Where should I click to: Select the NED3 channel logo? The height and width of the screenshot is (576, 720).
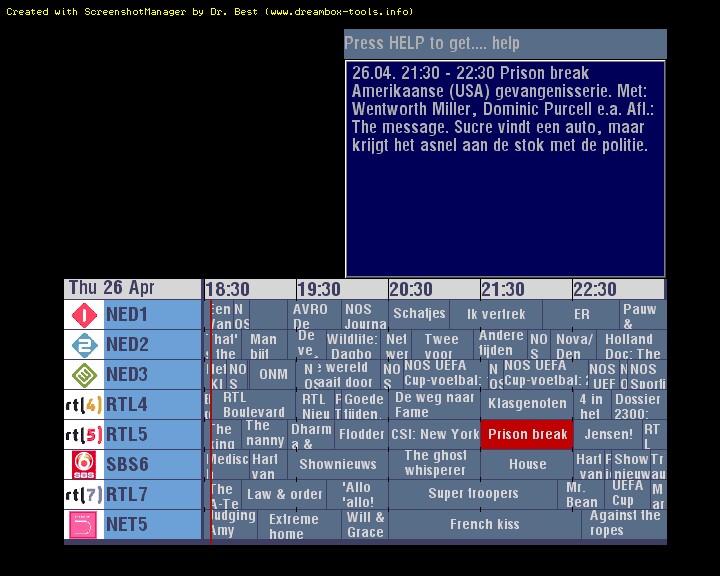(x=84, y=374)
